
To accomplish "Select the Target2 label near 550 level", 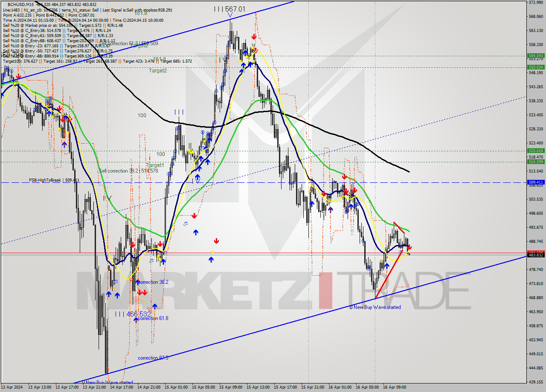I will (158, 71).
